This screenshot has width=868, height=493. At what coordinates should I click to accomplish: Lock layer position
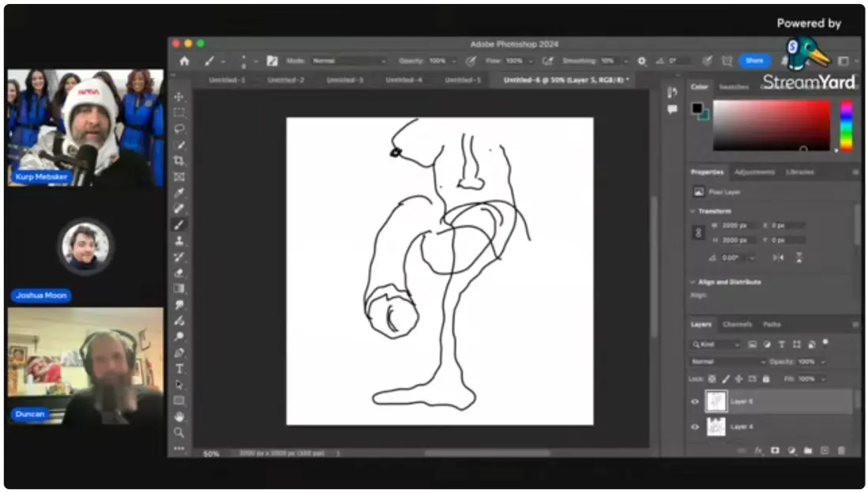(738, 379)
